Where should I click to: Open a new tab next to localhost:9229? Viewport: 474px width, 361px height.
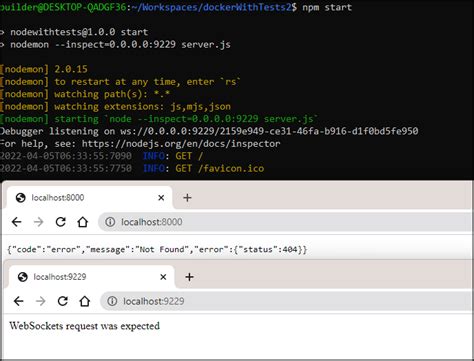[x=189, y=277]
